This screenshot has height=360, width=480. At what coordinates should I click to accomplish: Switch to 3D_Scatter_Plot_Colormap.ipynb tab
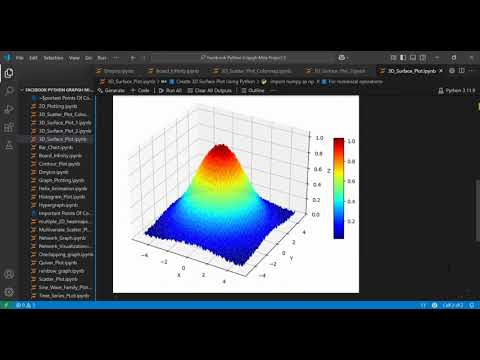[x=252, y=71]
